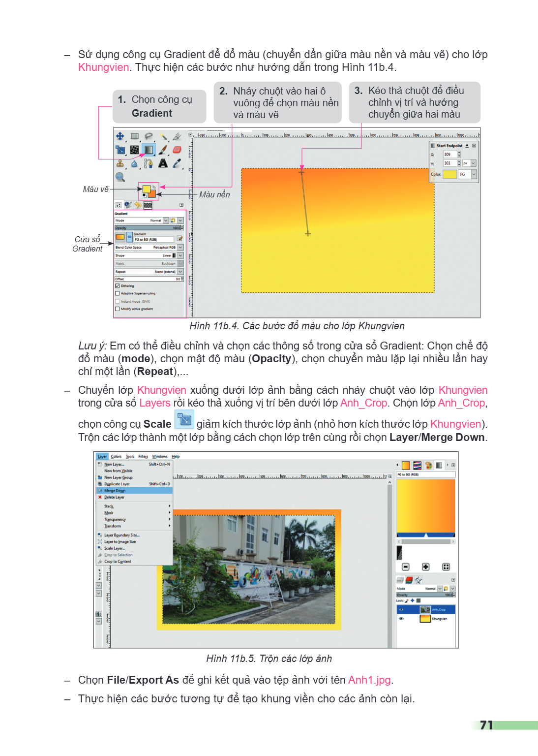The image size is (538, 756).
Task: Open the Repeat None (extend) dropdown
Action: [x=180, y=272]
